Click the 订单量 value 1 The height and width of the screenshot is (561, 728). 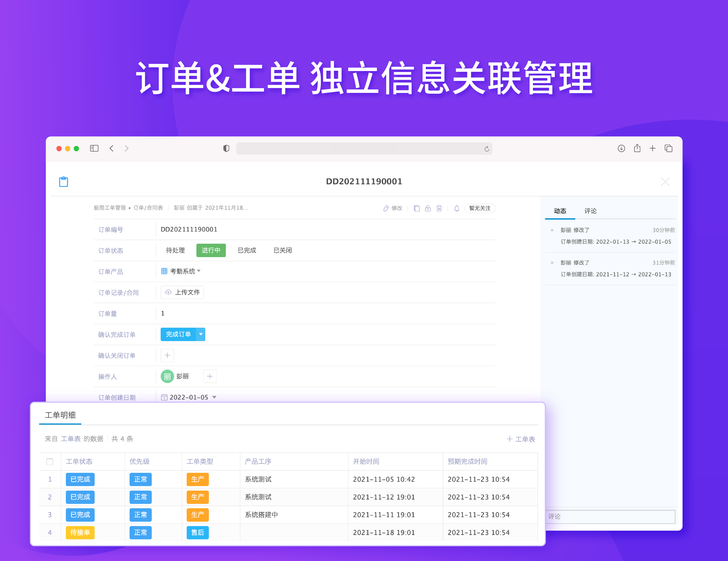[163, 313]
